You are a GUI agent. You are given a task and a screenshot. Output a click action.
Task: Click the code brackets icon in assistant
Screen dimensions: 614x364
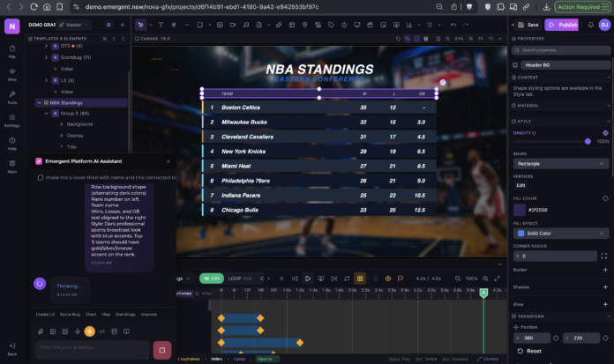click(101, 331)
